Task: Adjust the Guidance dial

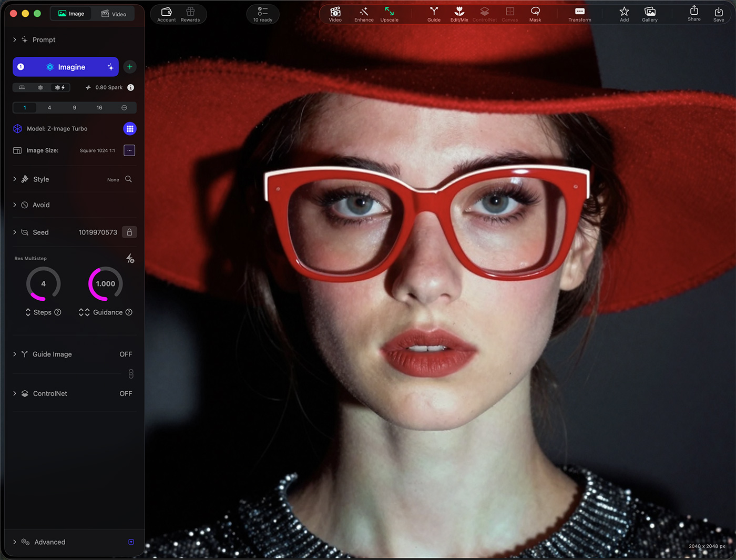Action: pos(106,284)
